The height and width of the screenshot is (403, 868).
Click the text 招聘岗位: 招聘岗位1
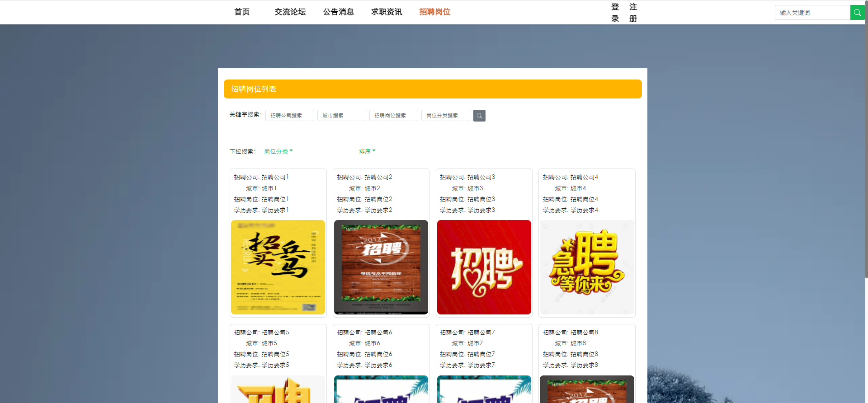tap(261, 199)
